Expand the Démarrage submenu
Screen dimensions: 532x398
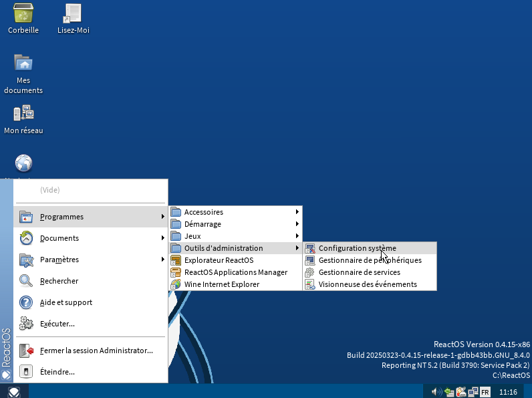[x=203, y=224]
